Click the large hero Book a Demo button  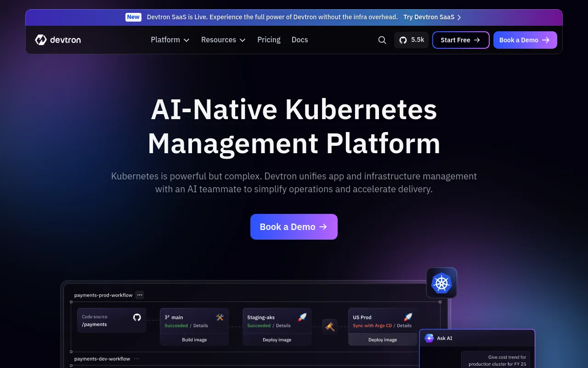[294, 227]
